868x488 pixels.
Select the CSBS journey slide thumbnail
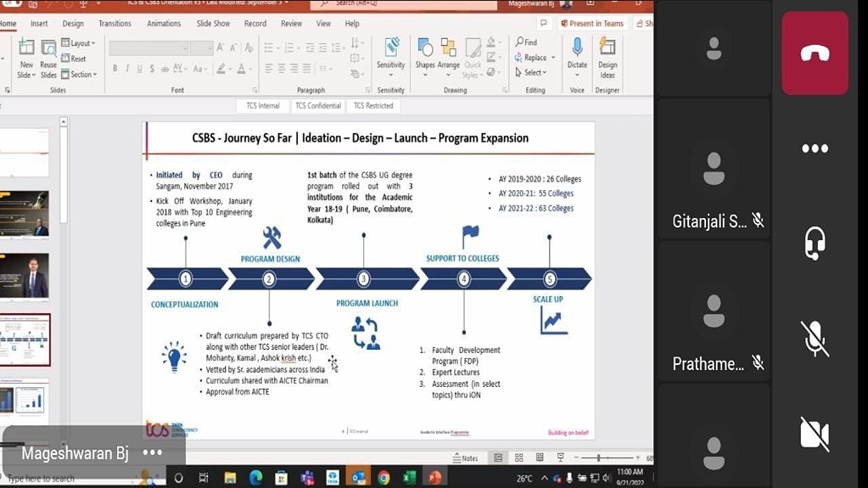25,340
